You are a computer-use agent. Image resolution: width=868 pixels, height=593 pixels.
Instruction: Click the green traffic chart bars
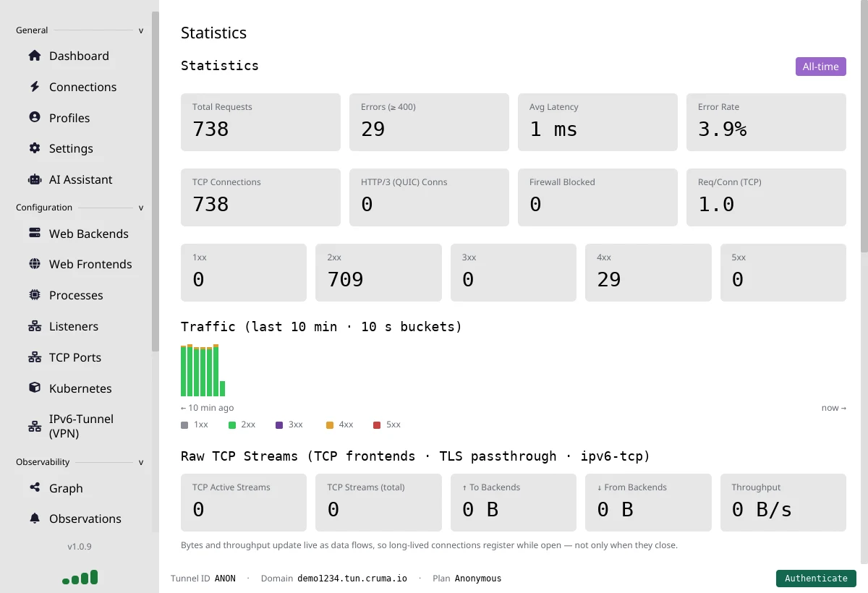click(203, 370)
